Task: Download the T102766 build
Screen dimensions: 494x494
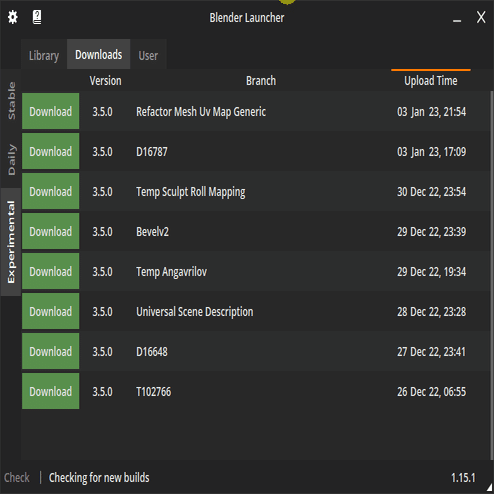Action: pyautogui.click(x=51, y=391)
